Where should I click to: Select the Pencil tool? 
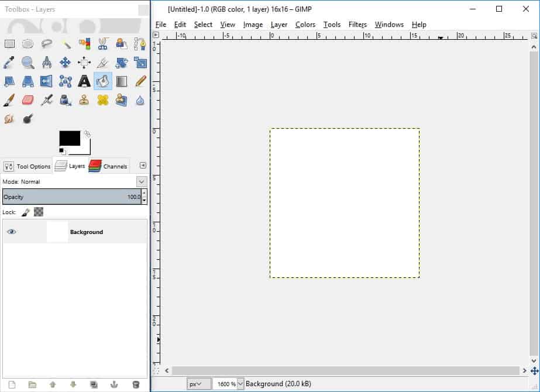click(x=140, y=81)
